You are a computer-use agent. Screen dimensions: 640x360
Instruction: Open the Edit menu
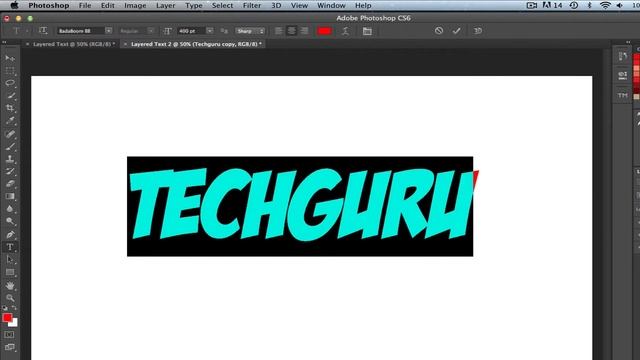coord(108,6)
